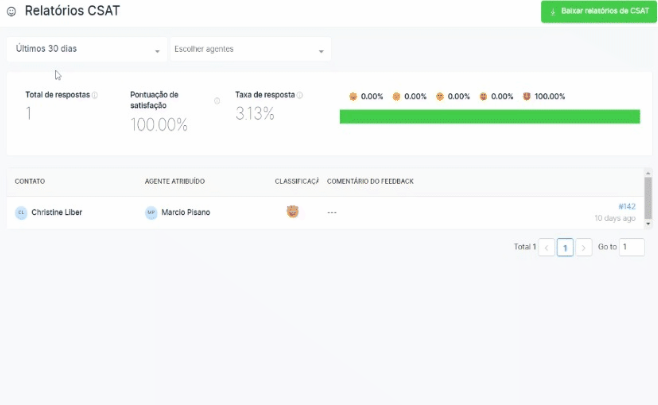The image size is (658, 405).
Task: Click the green satisfaction progress bar
Action: (489, 117)
